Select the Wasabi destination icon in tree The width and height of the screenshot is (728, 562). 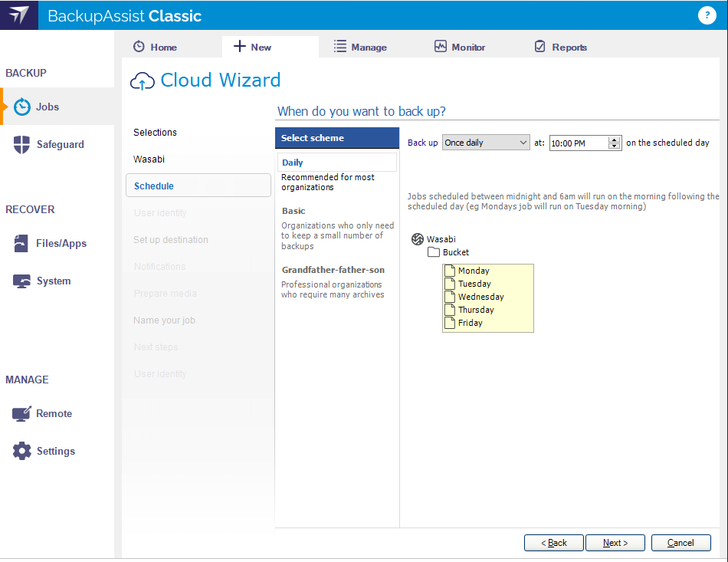click(x=418, y=239)
